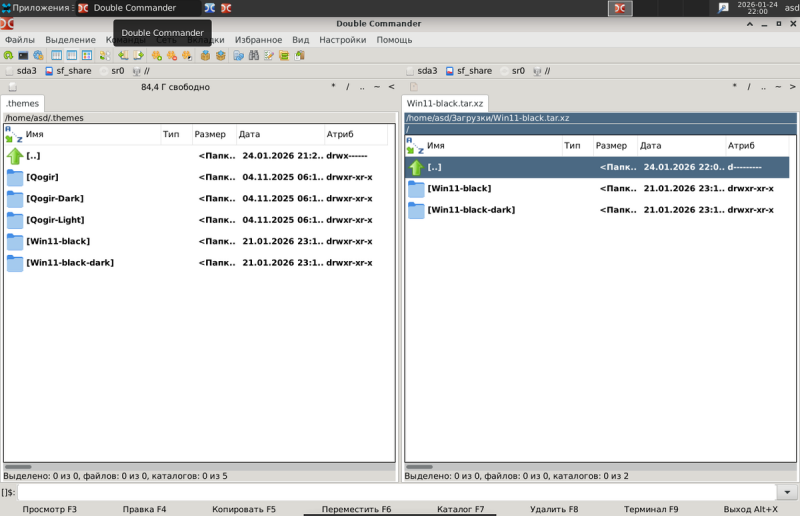The image size is (800, 516).
Task: Click Выход Alt+X button
Action: tap(751, 509)
